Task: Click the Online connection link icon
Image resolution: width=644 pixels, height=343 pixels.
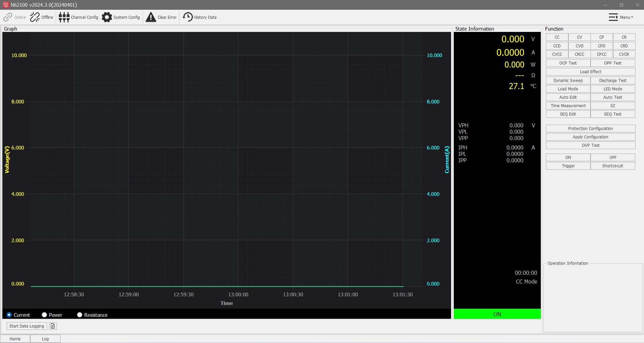Action: (8, 17)
